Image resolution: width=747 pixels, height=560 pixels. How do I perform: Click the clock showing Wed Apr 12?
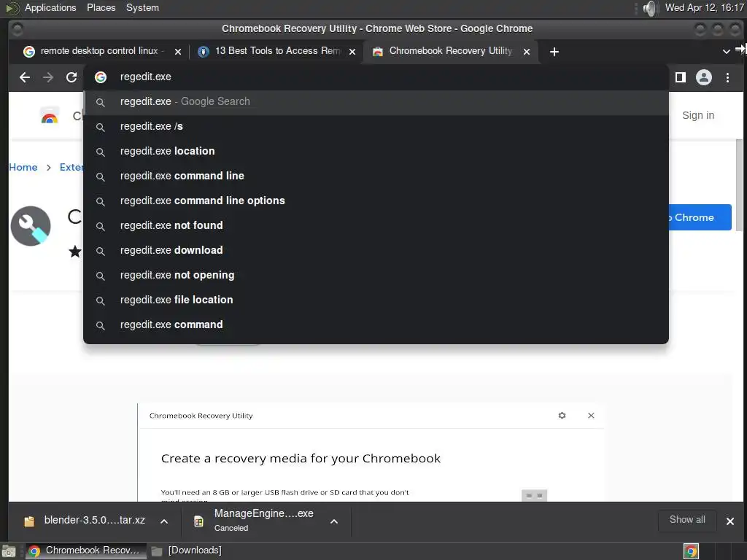click(704, 7)
